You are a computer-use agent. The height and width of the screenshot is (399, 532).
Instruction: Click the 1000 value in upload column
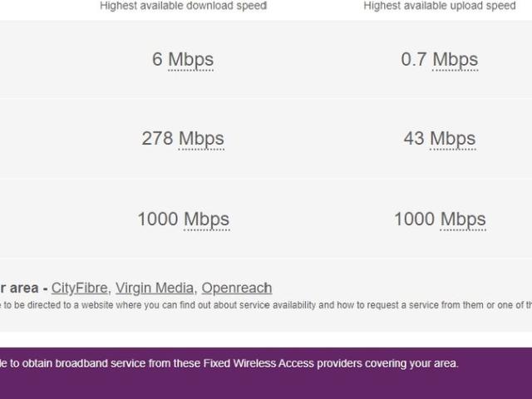coord(415,219)
